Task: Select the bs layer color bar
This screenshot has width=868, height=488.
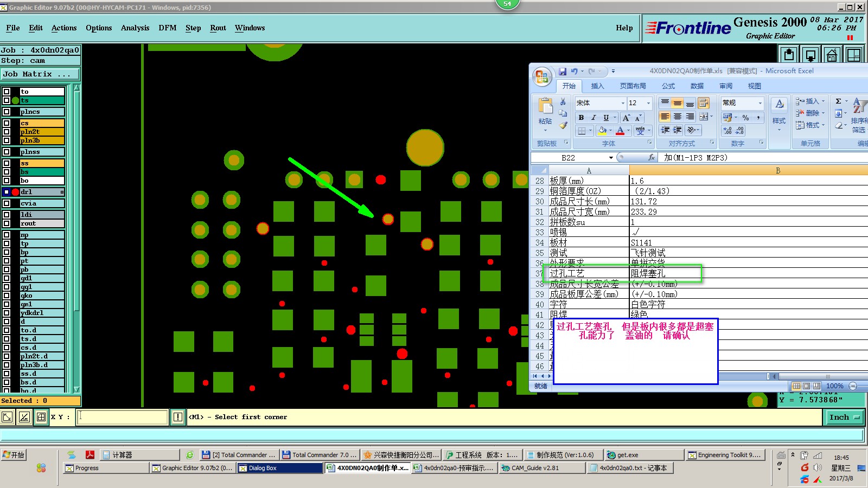Action: [x=42, y=172]
